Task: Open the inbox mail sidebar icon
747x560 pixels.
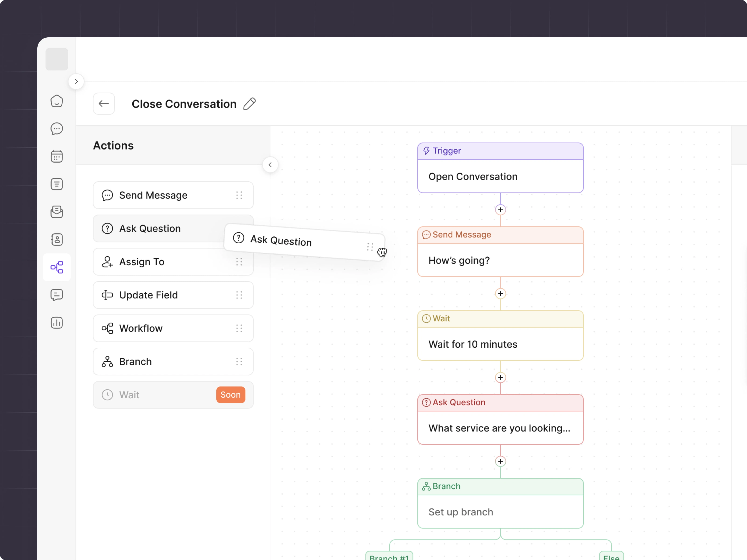Action: (x=57, y=212)
